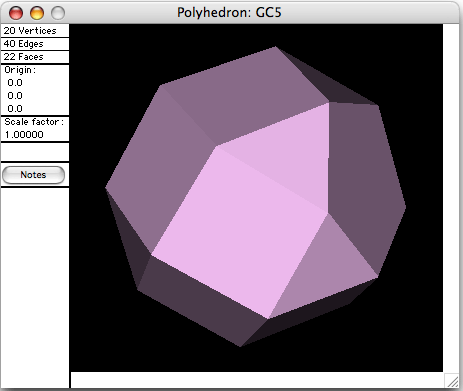Click the resize grip in window corner
The width and height of the screenshot is (463, 391).
(x=452, y=380)
